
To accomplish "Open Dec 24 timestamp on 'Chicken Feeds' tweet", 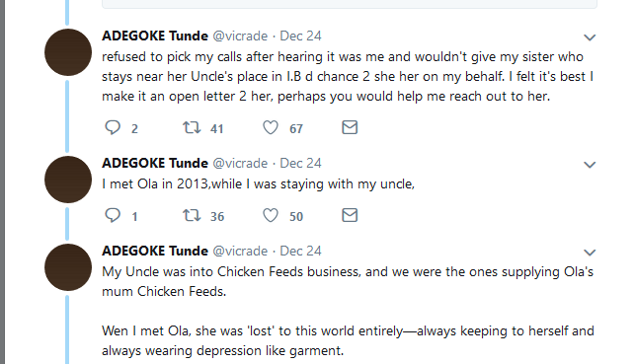I will point(300,252).
